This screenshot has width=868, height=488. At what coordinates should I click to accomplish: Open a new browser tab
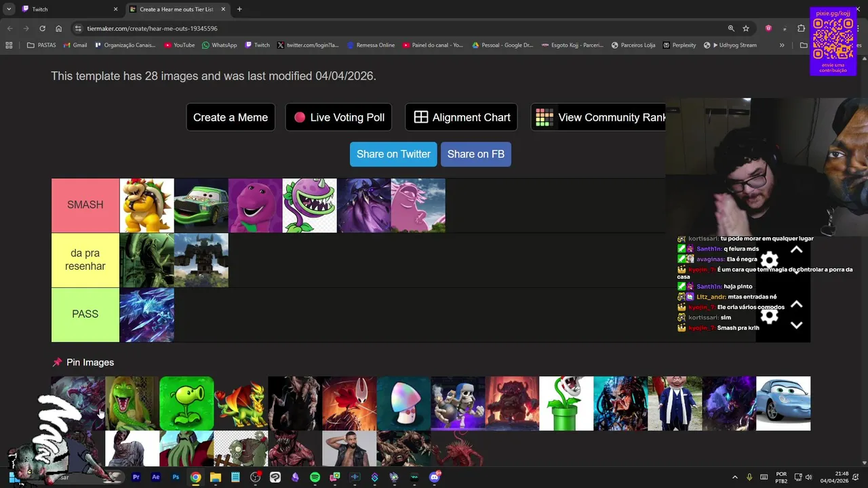239,9
